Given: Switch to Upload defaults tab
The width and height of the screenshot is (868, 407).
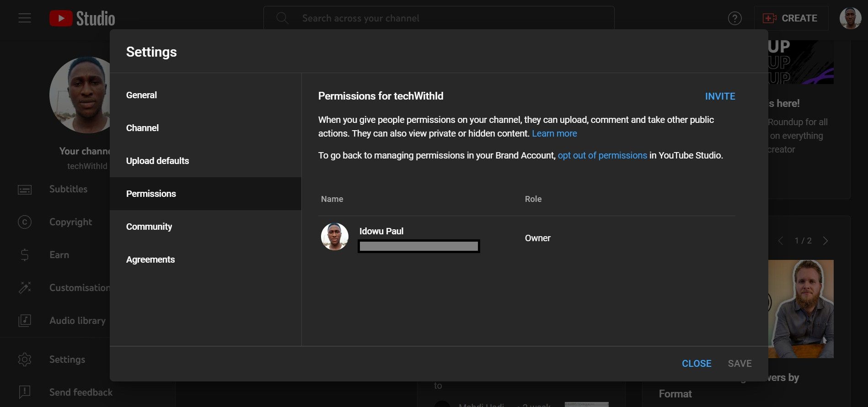Looking at the screenshot, I should (x=157, y=161).
